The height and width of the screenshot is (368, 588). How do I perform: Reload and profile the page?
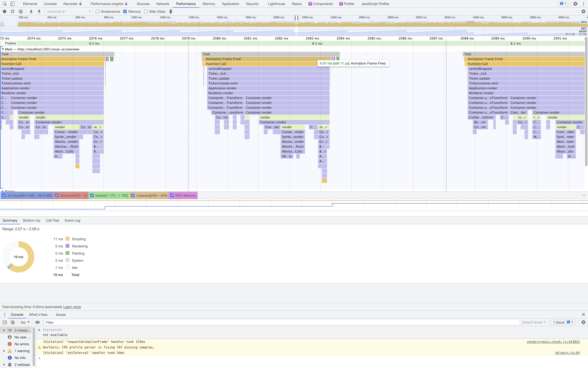pos(13,11)
